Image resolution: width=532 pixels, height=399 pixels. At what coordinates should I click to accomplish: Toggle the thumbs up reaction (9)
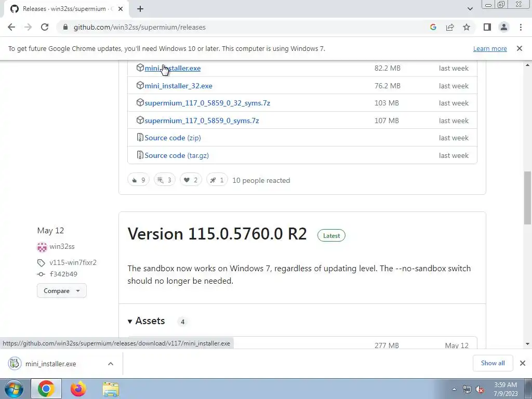click(138, 180)
